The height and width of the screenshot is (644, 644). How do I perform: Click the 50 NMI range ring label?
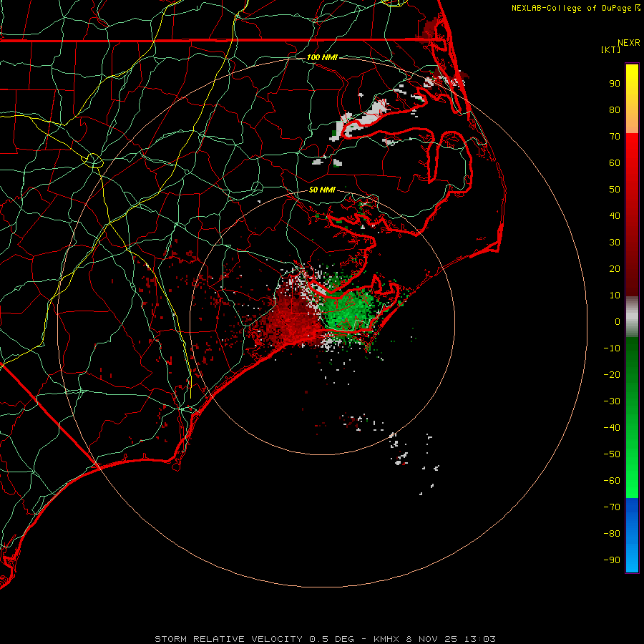tap(322, 190)
